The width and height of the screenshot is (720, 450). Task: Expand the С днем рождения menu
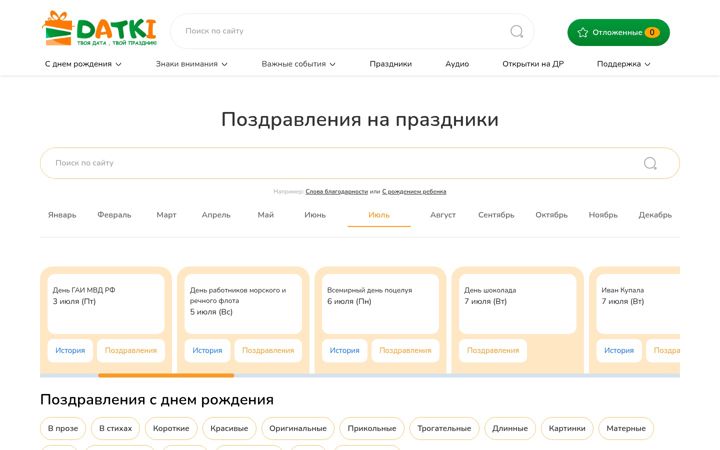click(83, 64)
